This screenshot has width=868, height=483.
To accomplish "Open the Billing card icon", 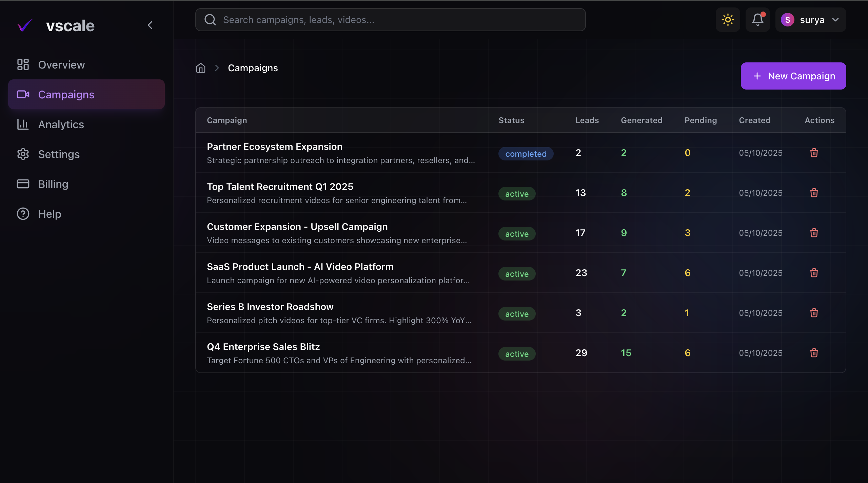I will [x=23, y=184].
